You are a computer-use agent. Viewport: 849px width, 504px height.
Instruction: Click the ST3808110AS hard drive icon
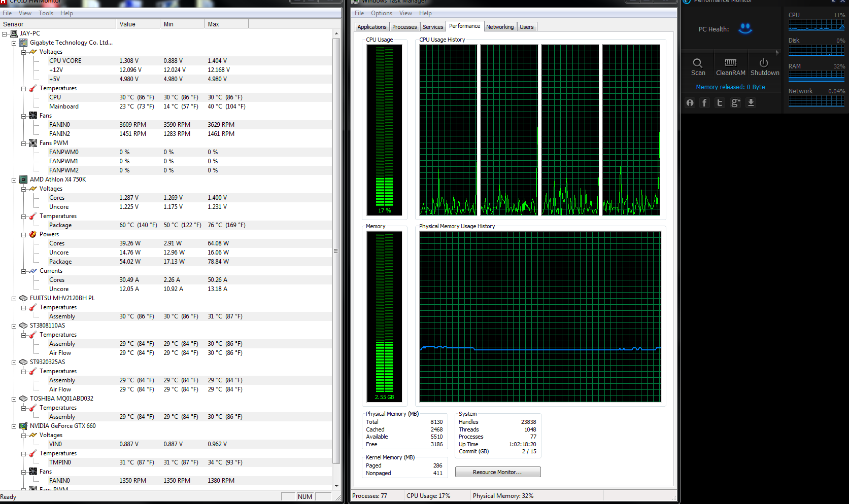coord(23,326)
